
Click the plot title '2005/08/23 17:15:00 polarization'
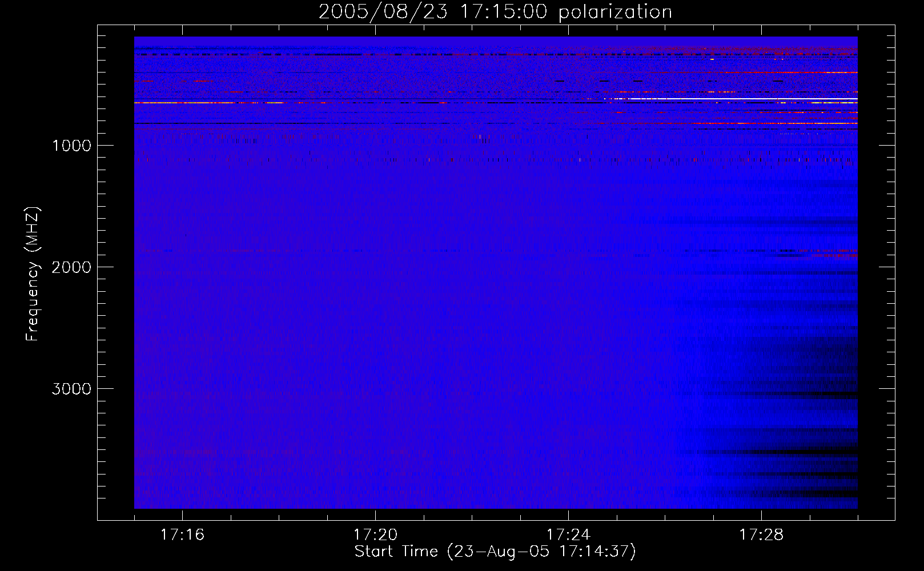[495, 12]
